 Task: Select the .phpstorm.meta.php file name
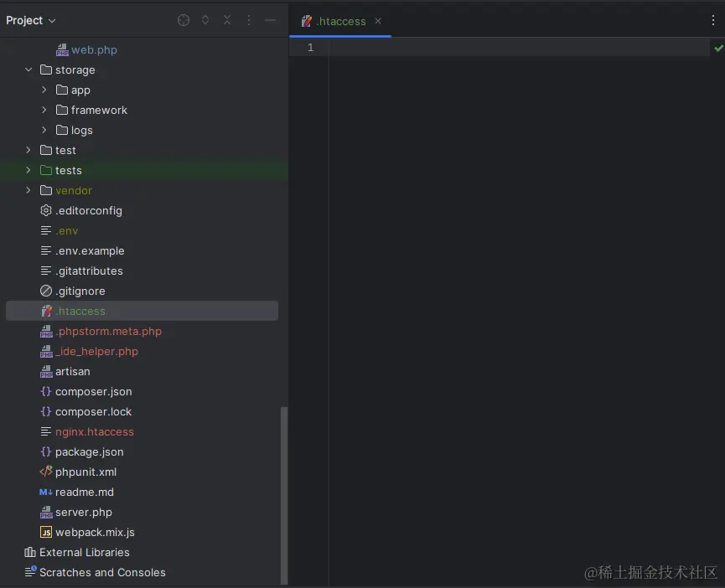click(x=109, y=331)
